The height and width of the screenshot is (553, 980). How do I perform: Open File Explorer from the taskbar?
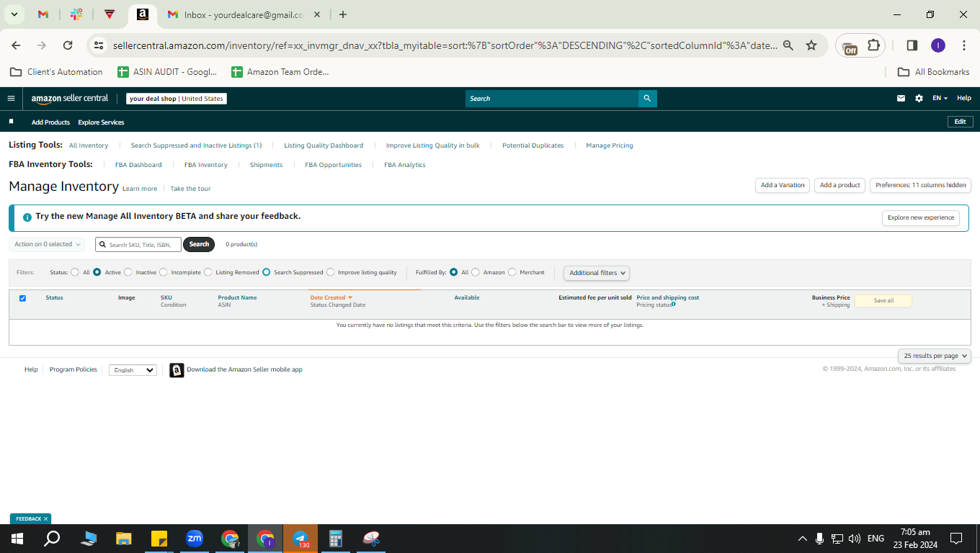[x=124, y=539]
